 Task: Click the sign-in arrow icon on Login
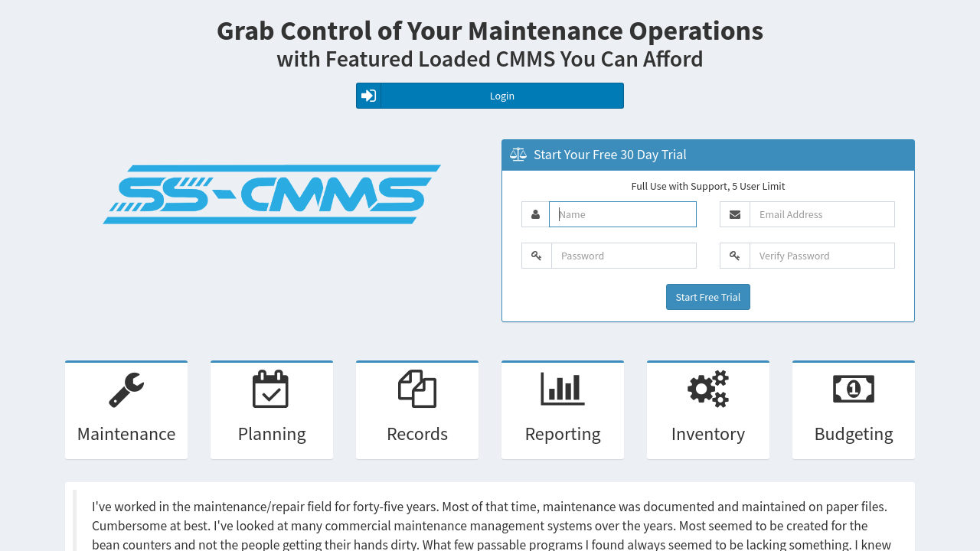tap(369, 96)
